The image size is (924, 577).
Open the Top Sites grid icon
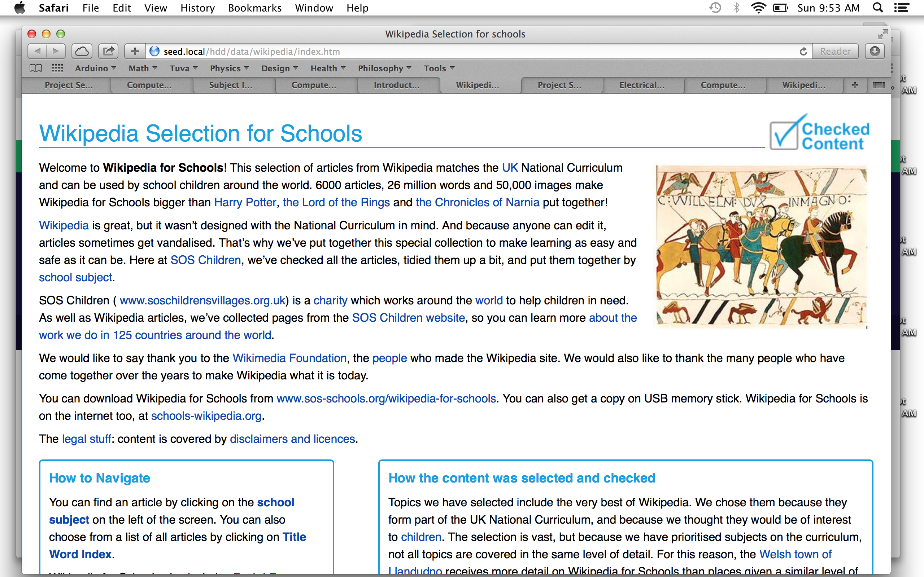point(57,68)
